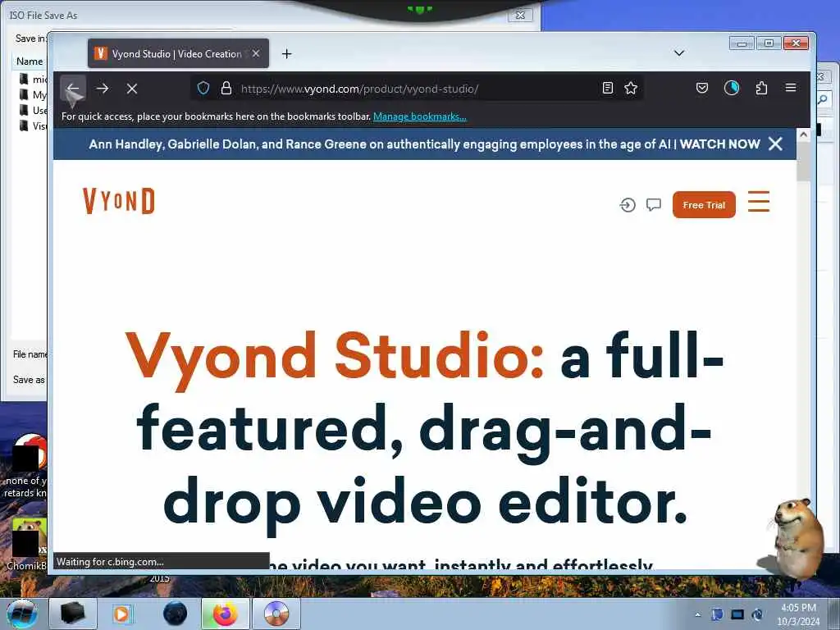This screenshot has height=630, width=840.
Task: Open the Extensions puzzle piece icon
Action: pyautogui.click(x=761, y=88)
